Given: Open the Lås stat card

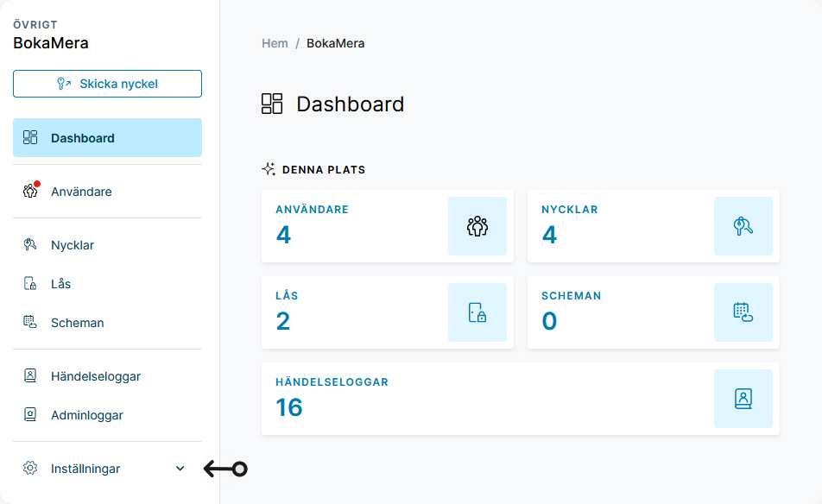Looking at the screenshot, I should (x=388, y=312).
